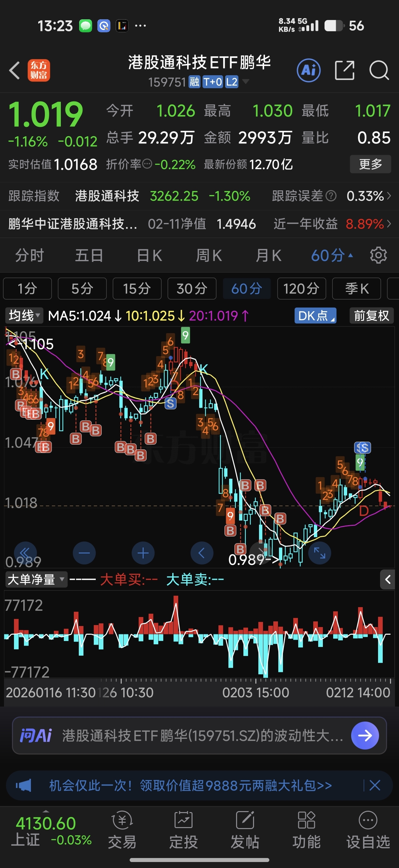Open 港股通科技 tracking index link
399x868 pixels.
[107, 196]
